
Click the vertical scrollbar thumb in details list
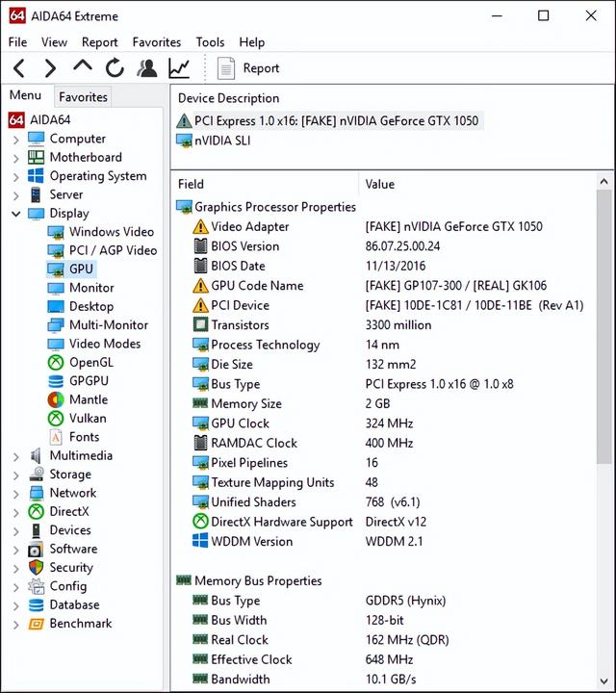click(x=604, y=327)
